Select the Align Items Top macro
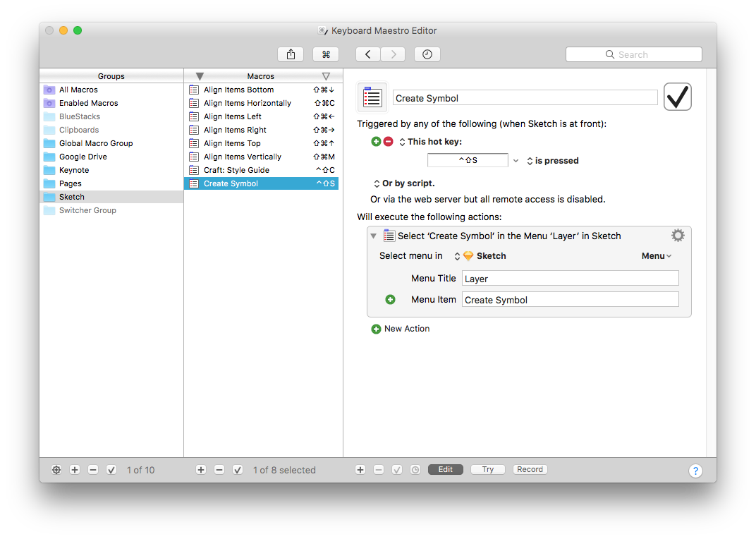This screenshot has height=539, width=756. tap(262, 143)
